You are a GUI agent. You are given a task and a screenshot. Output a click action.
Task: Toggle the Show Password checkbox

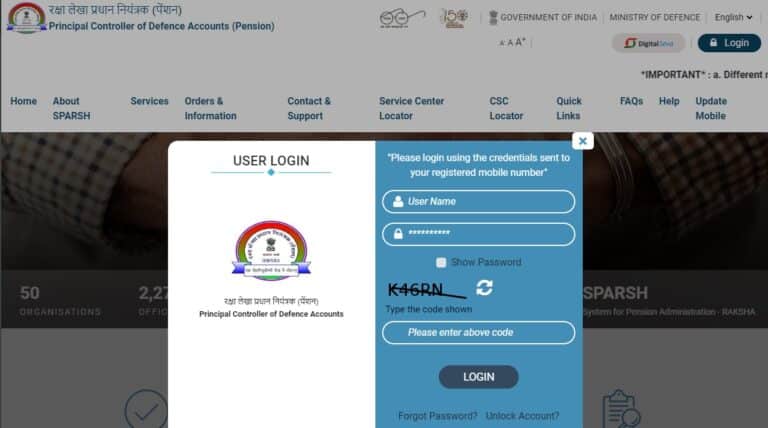[441, 262]
